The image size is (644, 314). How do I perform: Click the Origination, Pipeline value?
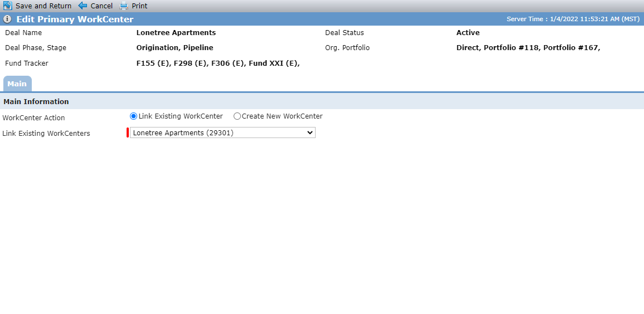[175, 48]
